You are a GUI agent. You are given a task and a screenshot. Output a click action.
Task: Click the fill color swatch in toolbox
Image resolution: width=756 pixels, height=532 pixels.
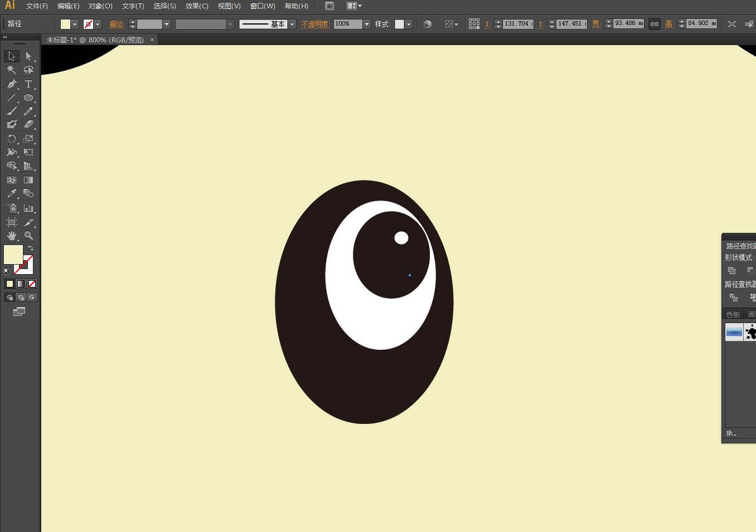(x=13, y=254)
